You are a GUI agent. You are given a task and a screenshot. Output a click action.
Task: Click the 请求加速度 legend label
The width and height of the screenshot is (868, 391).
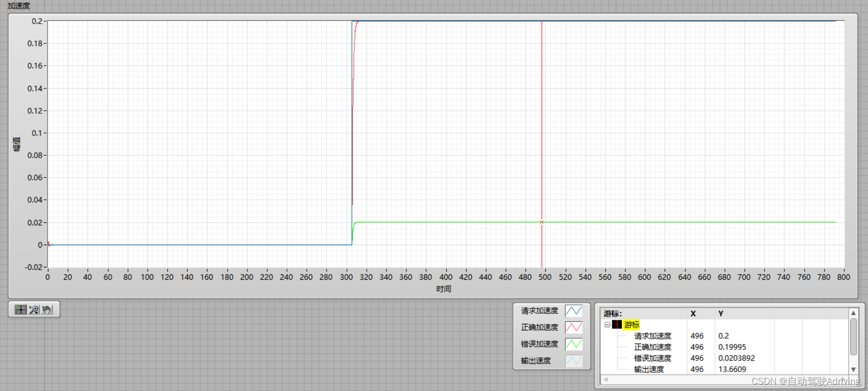tap(539, 311)
